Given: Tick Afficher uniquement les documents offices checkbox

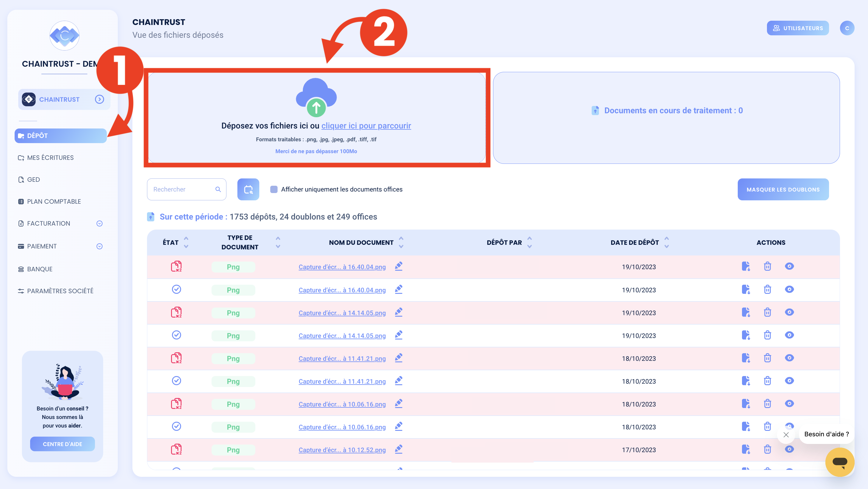Looking at the screenshot, I should coord(274,189).
